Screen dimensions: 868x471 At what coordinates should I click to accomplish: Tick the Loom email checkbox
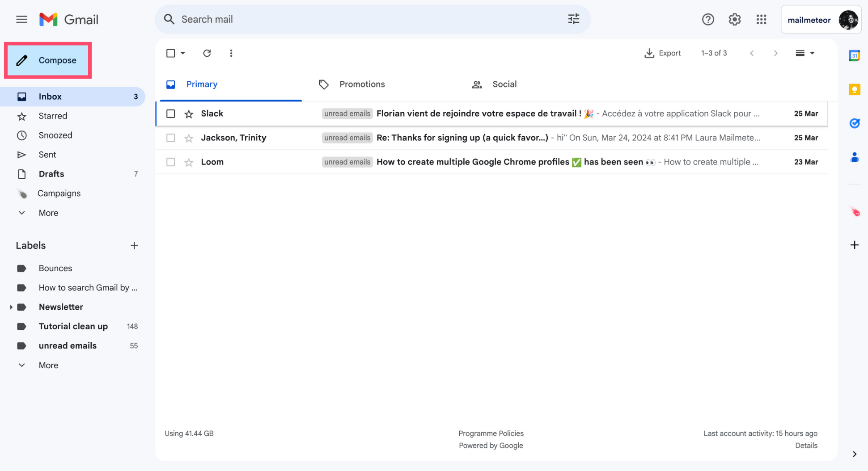coord(170,162)
